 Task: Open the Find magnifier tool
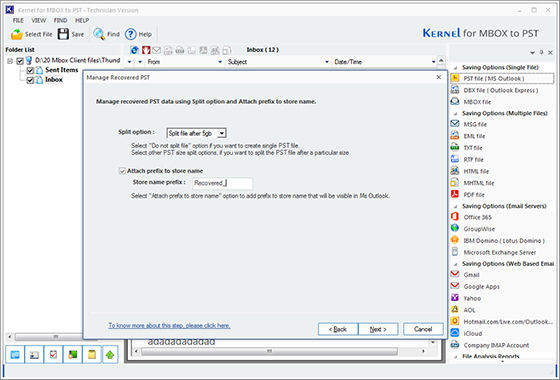[99, 34]
